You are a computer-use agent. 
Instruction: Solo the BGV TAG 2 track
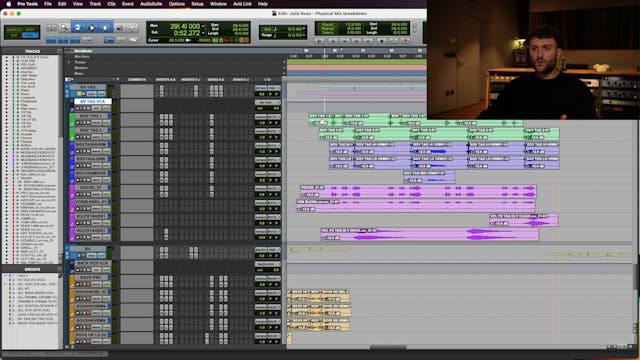tap(83, 137)
